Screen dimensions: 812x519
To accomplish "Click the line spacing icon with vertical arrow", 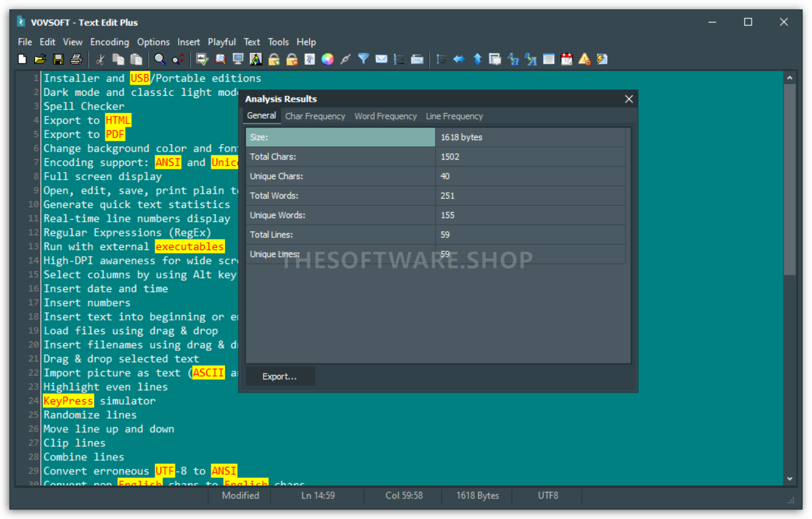I will [441, 59].
